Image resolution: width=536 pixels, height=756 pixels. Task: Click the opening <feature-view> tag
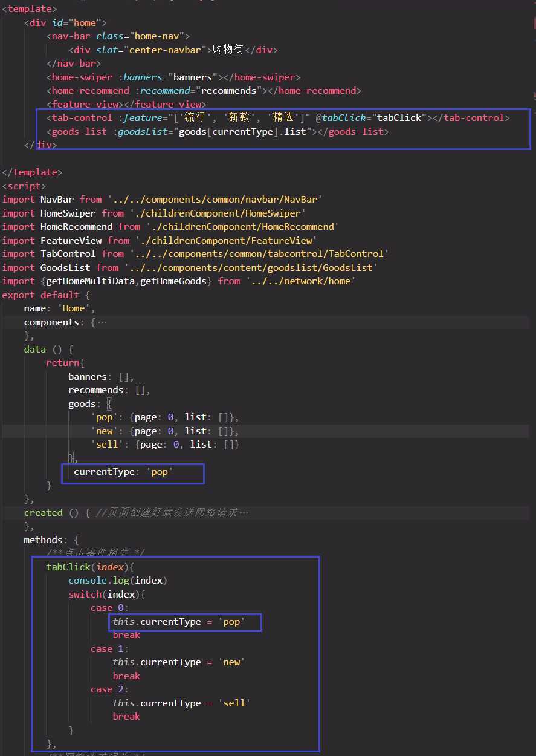tap(85, 105)
